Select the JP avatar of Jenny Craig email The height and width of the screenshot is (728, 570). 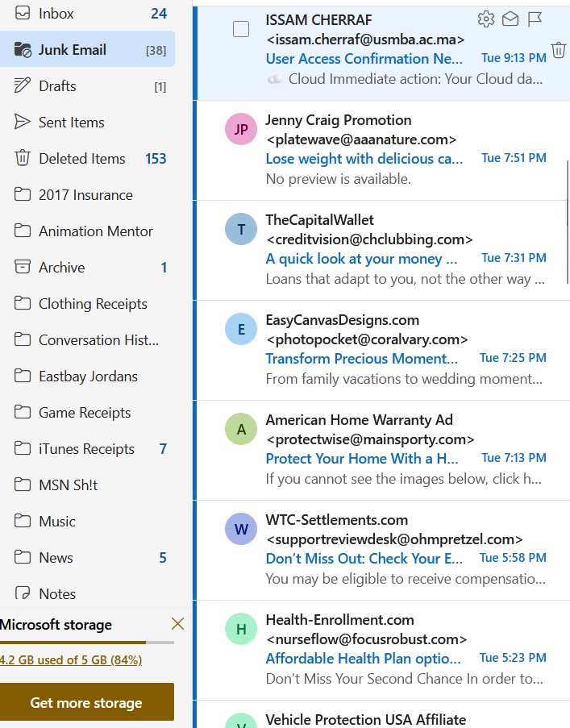point(241,129)
